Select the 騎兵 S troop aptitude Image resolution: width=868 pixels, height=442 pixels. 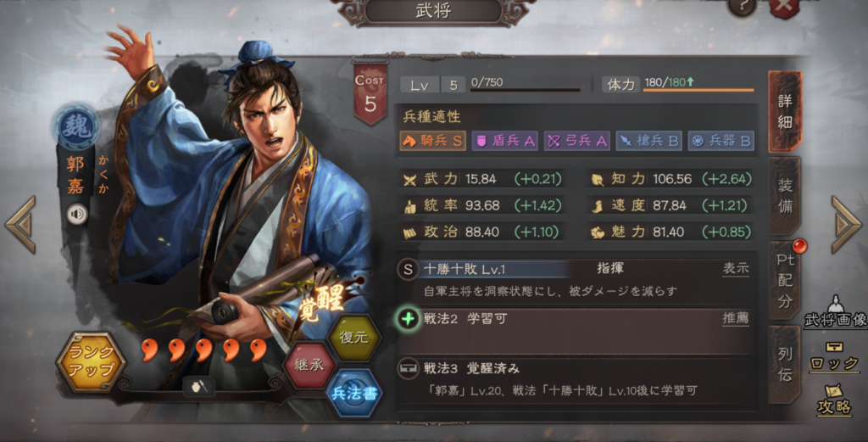432,141
